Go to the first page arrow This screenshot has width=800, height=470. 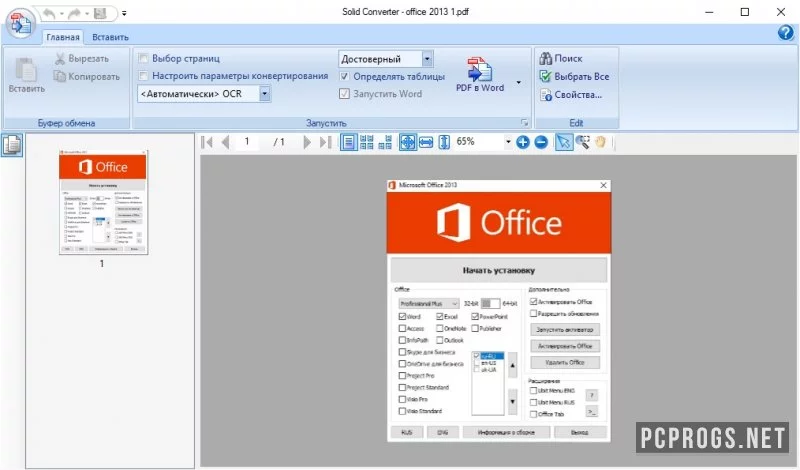(x=207, y=142)
